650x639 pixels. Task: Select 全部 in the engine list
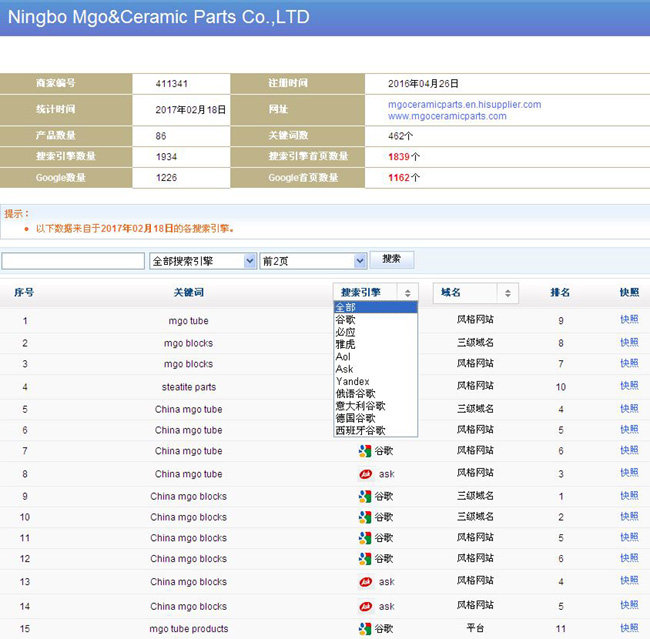375,307
